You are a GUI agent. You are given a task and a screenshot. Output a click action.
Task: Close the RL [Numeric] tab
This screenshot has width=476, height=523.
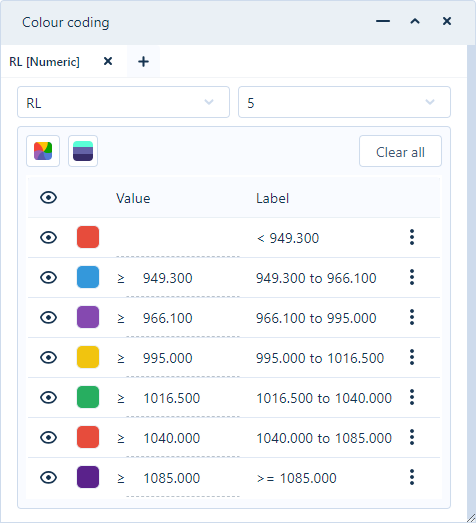point(108,61)
